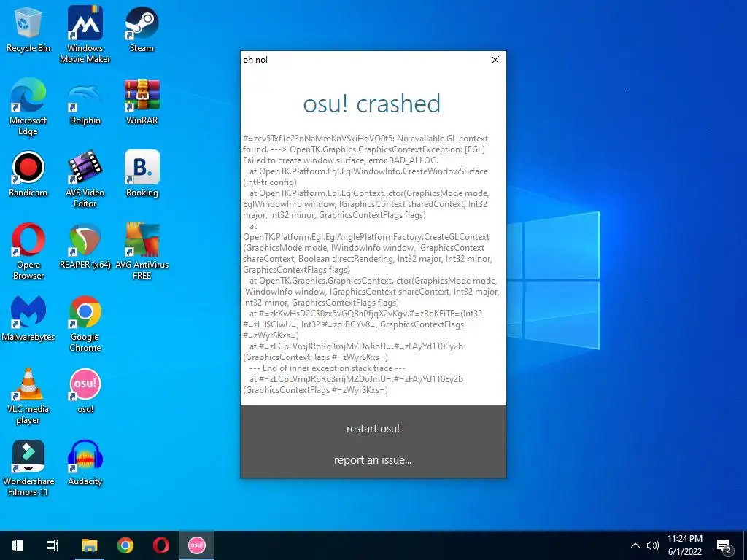Select the AVG AntiVirus FREE desktop icon
Image resolution: width=747 pixels, height=560 pixels.
142,252
